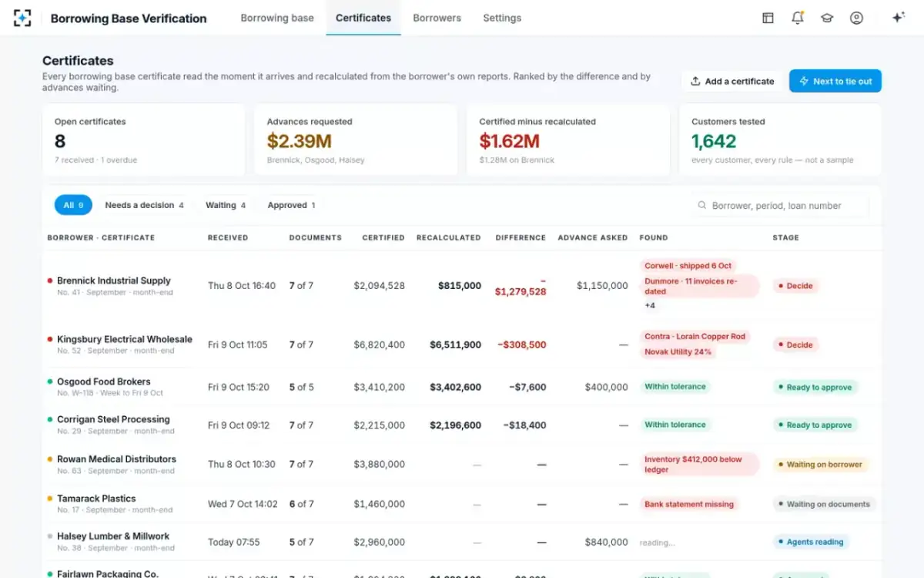This screenshot has width=924, height=578.
Task: Expand the +4 more findings
Action: tap(650, 306)
